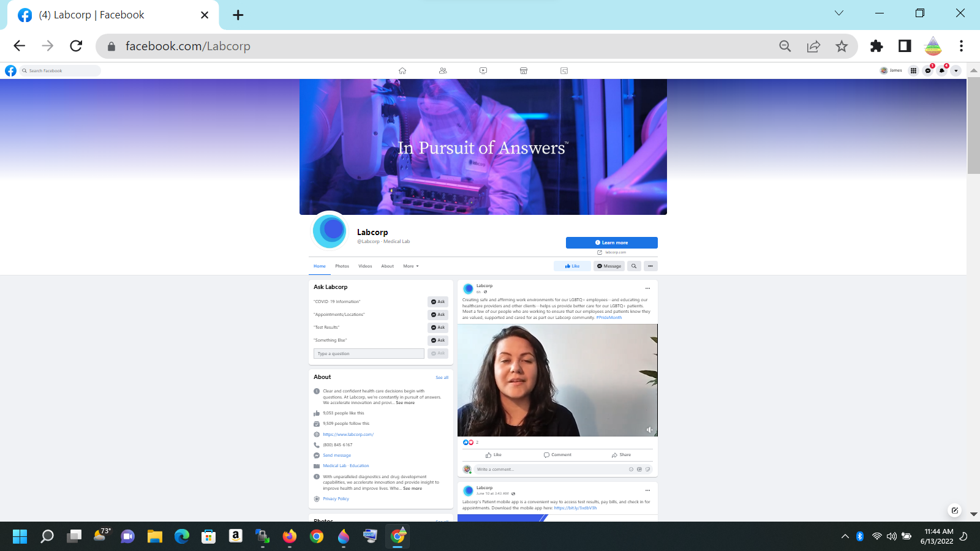980x551 pixels.
Task: Expand See more in diagnostics description
Action: (x=413, y=489)
